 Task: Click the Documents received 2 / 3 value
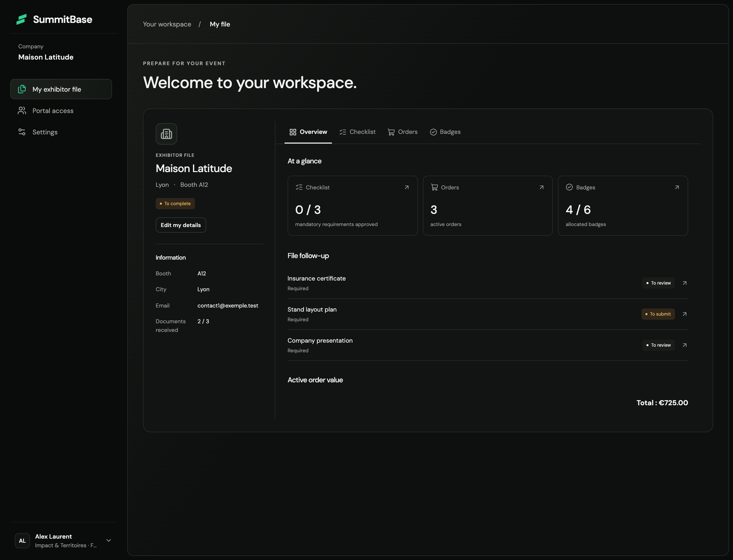pos(203,321)
